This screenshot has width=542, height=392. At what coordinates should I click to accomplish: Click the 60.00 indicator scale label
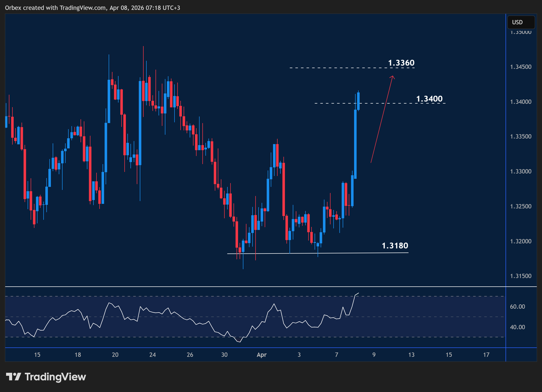(x=517, y=306)
